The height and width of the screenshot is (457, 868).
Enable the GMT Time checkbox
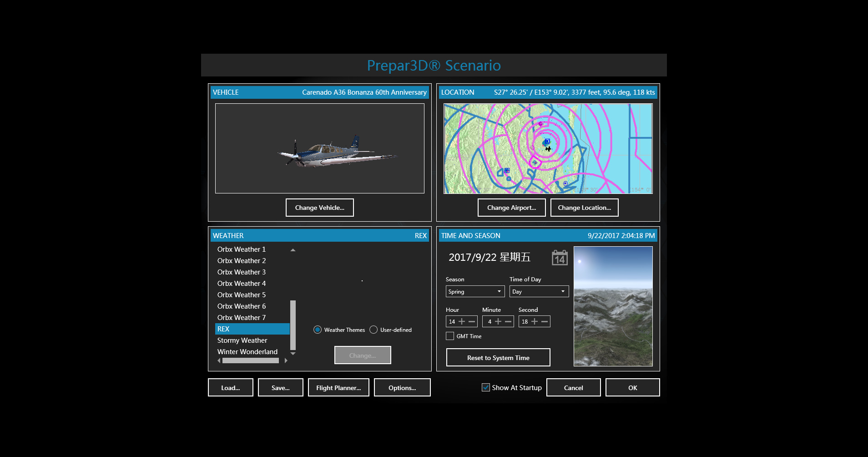450,336
